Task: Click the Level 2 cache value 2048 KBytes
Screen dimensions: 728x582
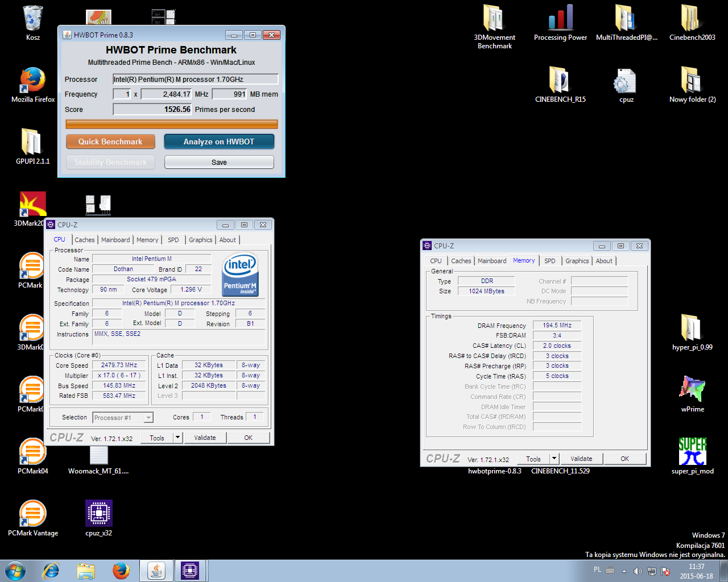Action: click(209, 386)
